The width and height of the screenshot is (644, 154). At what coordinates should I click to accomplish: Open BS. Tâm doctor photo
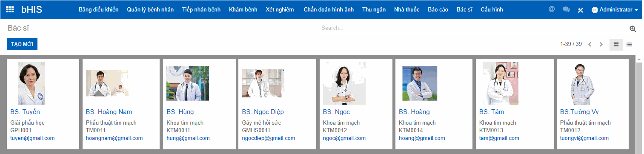(x=500, y=83)
